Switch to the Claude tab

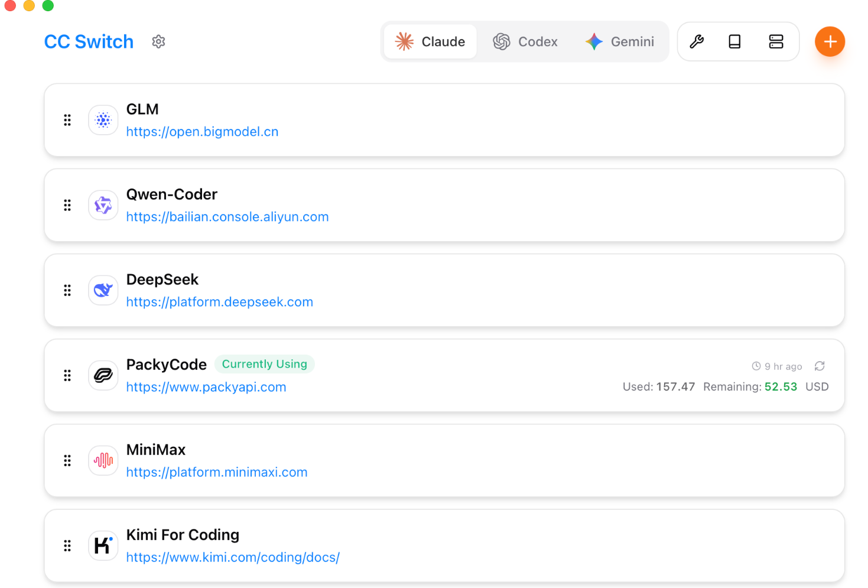point(430,42)
